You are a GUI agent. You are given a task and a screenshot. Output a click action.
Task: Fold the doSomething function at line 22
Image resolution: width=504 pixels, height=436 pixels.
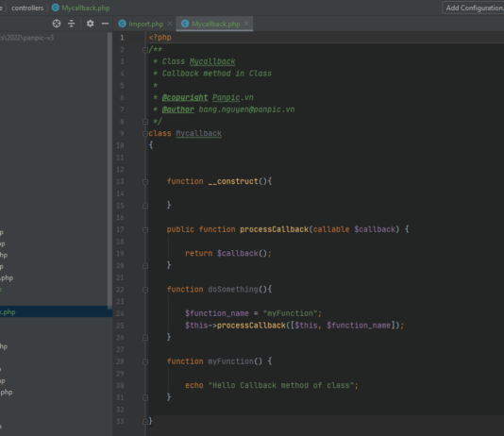(145, 290)
